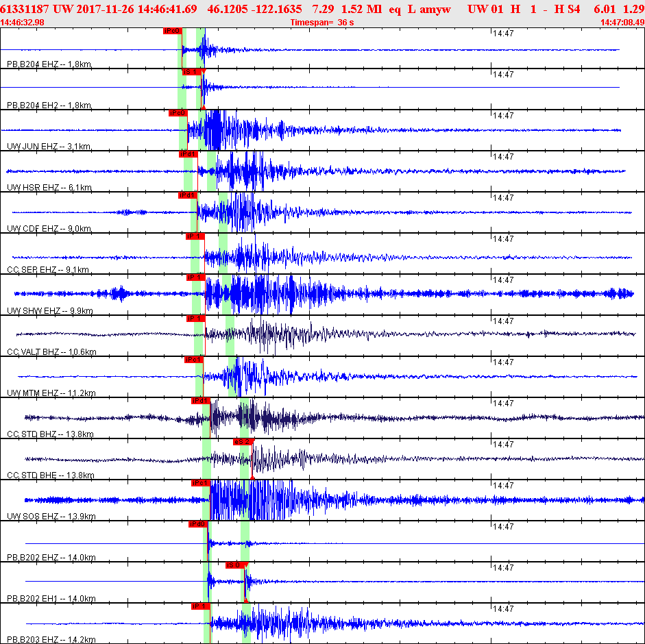The image size is (645, 644).
Task: Click the iPd0 pick flag on PB.B202 EHZ
Action: 198,524
